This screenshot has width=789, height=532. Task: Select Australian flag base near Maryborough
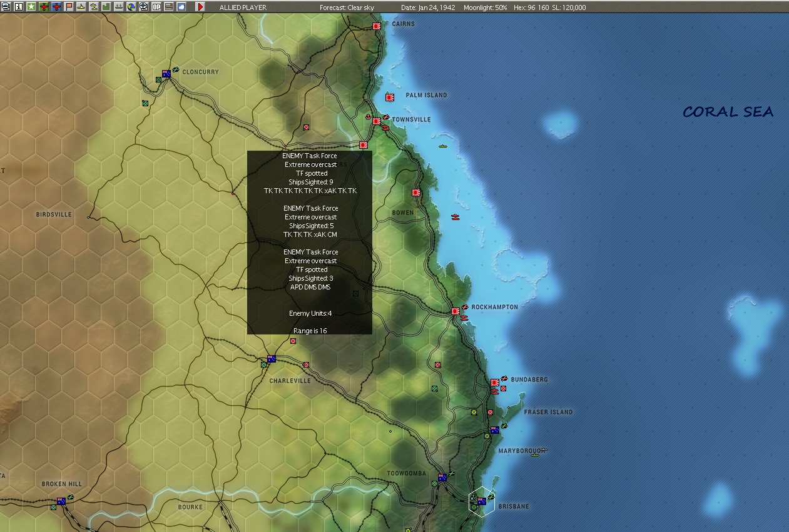[x=495, y=430]
